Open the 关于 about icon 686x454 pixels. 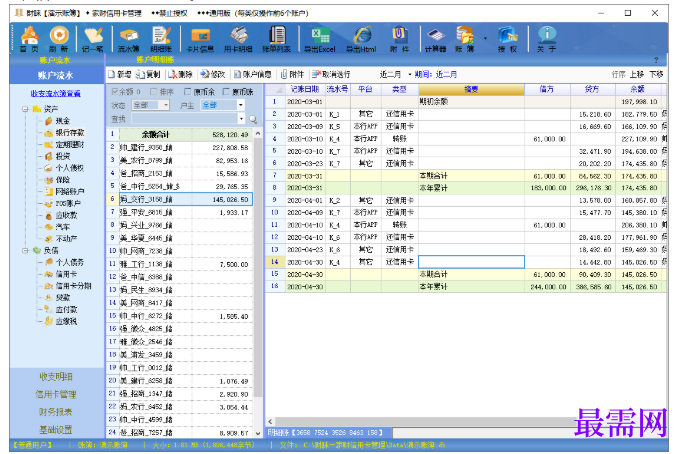pyautogui.click(x=547, y=39)
